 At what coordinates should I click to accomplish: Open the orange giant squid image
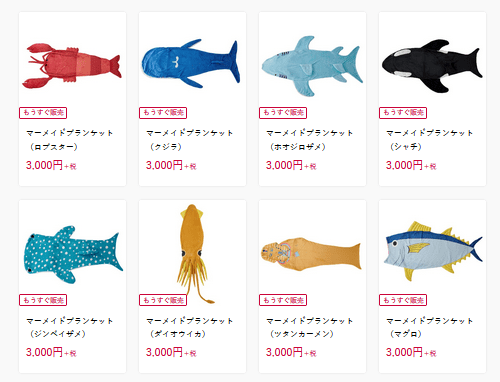pyautogui.click(x=195, y=253)
